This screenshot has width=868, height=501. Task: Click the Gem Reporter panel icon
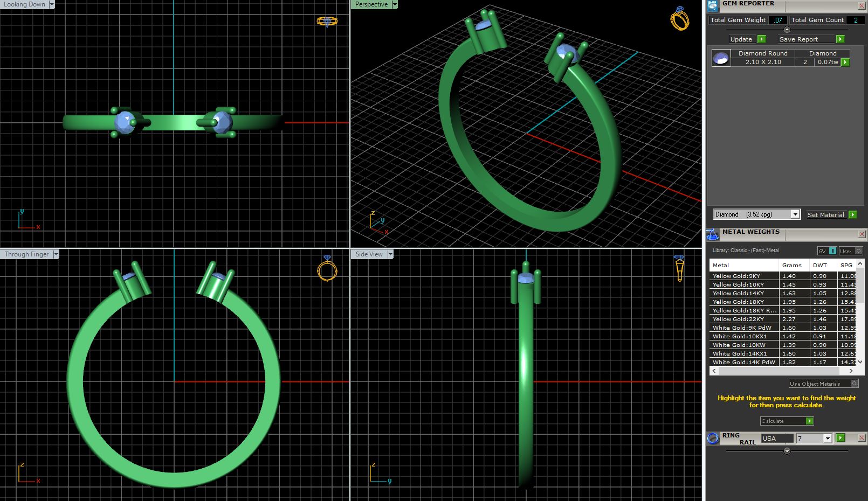coord(713,6)
